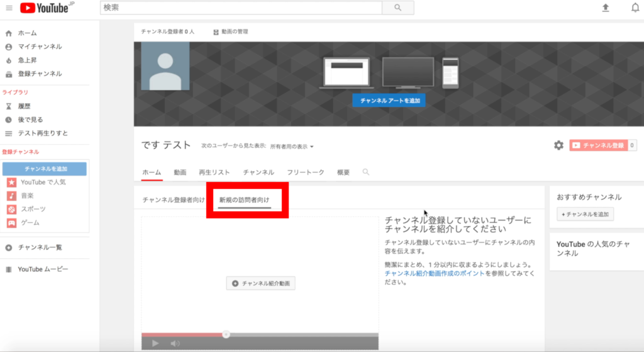Click the 動画の管理 icon
Viewport: 644px width, 352px height.
tap(216, 32)
